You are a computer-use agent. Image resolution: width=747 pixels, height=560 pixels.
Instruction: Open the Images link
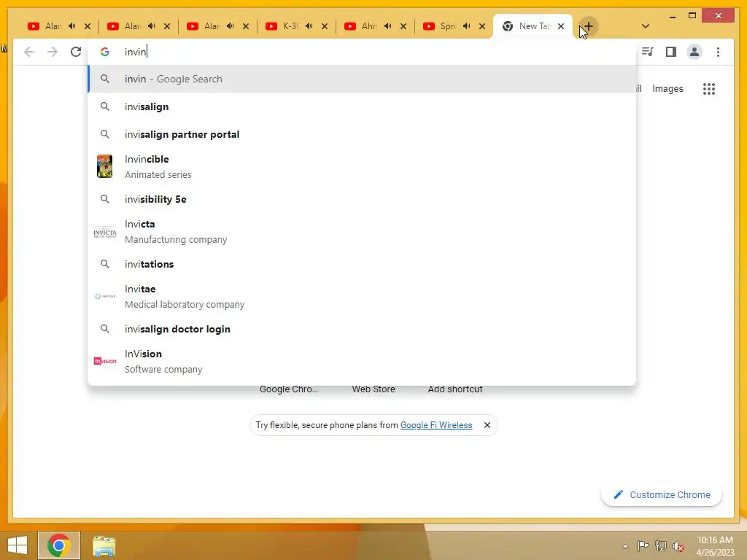(x=667, y=88)
